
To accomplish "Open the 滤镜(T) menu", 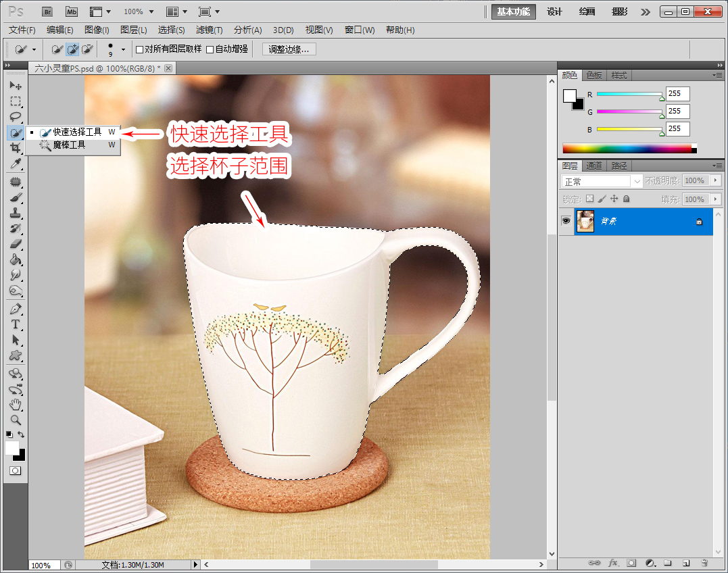I will [x=209, y=30].
